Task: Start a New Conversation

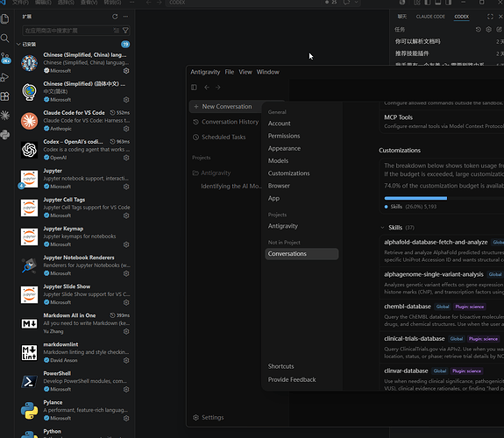Action: pyautogui.click(x=225, y=106)
